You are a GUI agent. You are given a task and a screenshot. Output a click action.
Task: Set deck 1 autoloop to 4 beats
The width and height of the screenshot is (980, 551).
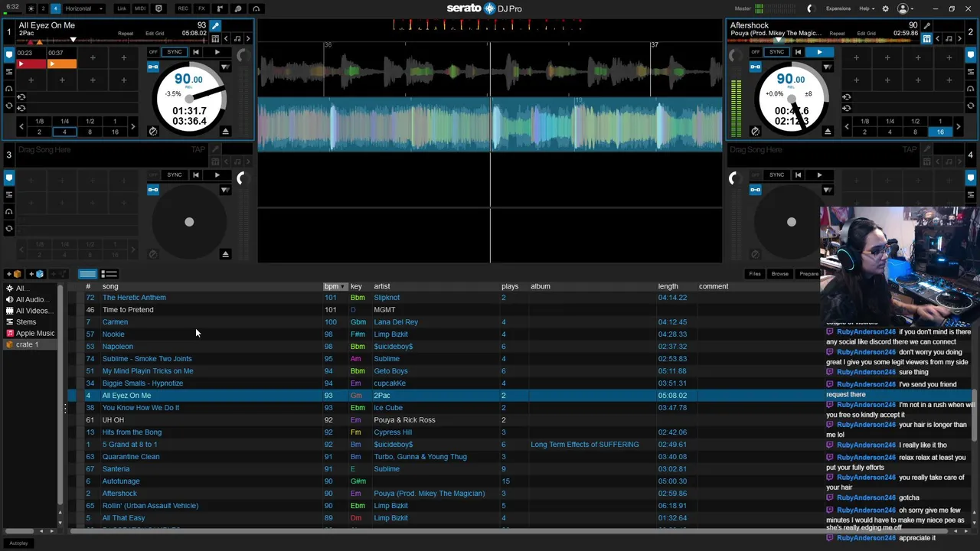(x=64, y=132)
